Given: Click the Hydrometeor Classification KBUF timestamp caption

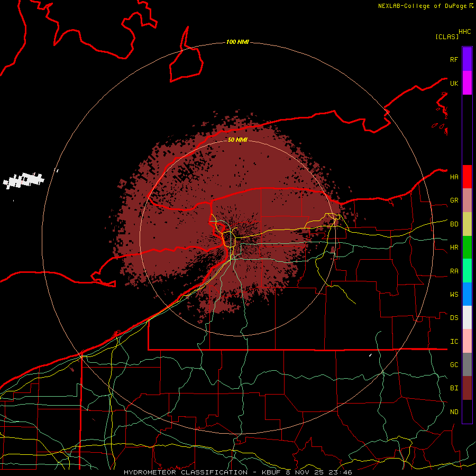Looking at the screenshot, I should pos(237,472).
